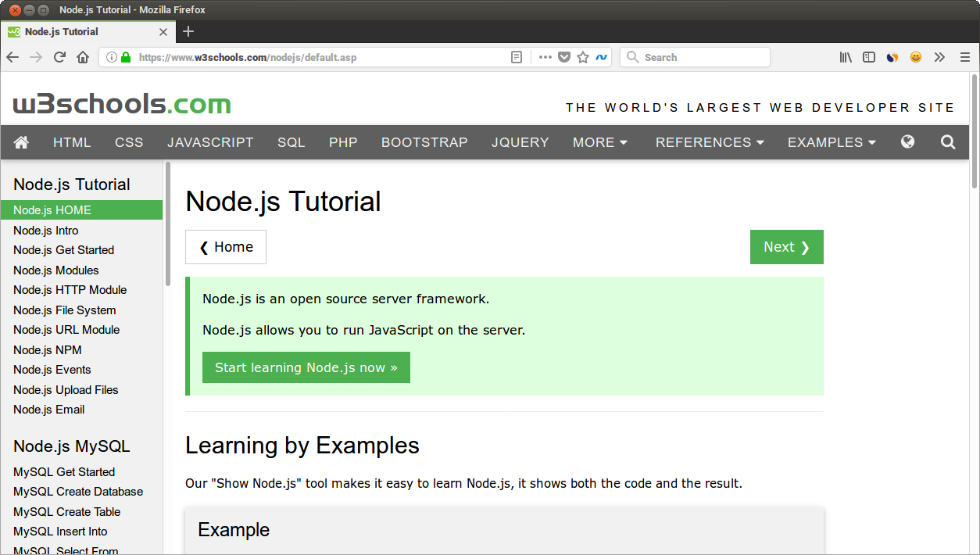Click inside the address bar
The width and height of the screenshot is (980, 555).
tap(313, 56)
